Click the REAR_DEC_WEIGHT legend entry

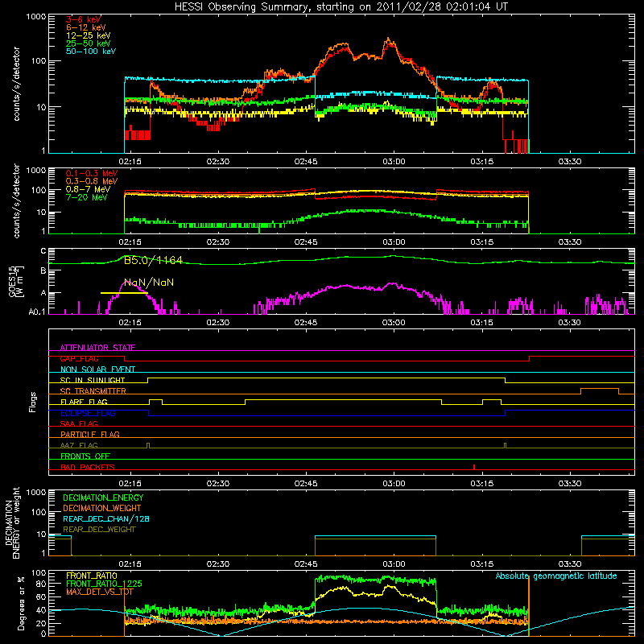click(99, 530)
